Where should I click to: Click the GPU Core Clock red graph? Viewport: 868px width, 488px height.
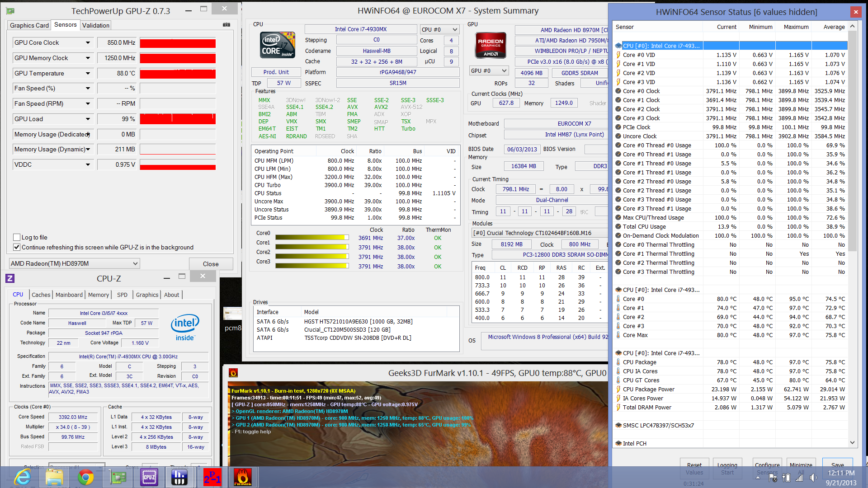(x=178, y=43)
